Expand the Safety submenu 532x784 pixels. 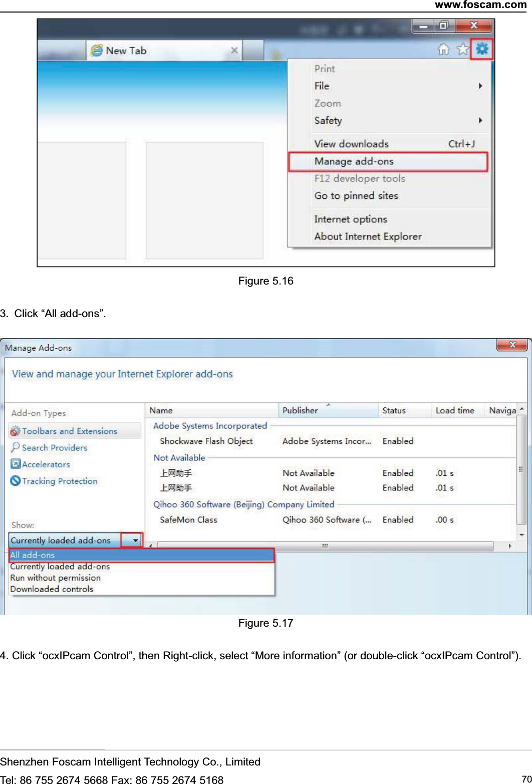[x=328, y=120]
